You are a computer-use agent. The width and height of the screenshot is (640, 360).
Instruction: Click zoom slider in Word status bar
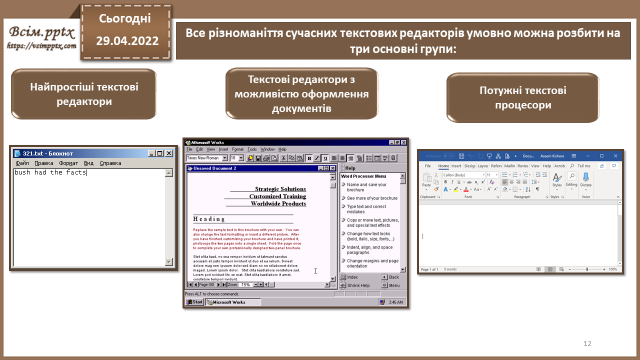(587, 269)
